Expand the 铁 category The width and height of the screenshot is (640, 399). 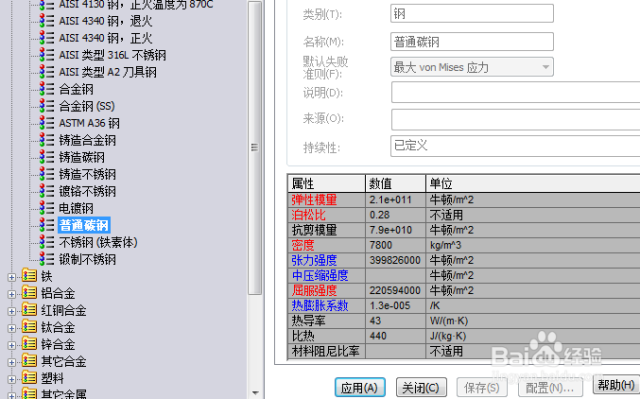click(x=12, y=277)
